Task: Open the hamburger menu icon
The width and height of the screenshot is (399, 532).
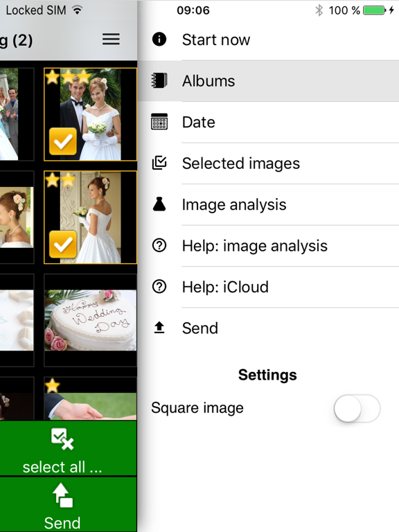Action: coord(111,39)
